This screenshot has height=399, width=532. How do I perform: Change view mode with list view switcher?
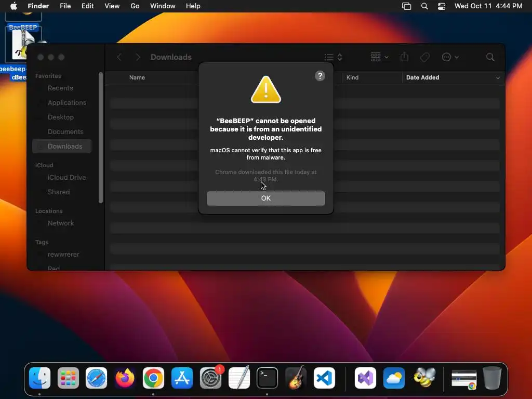click(x=333, y=57)
